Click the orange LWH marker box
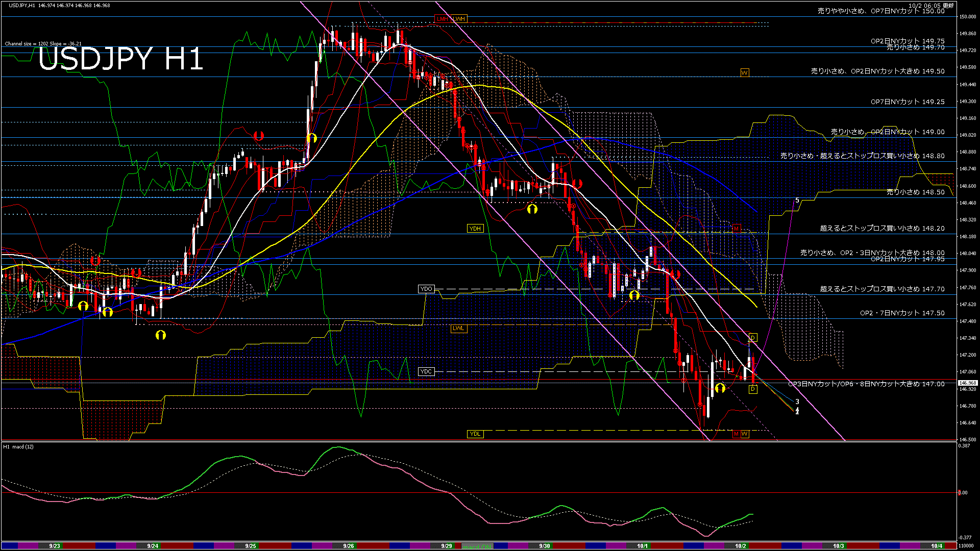 pos(459,19)
